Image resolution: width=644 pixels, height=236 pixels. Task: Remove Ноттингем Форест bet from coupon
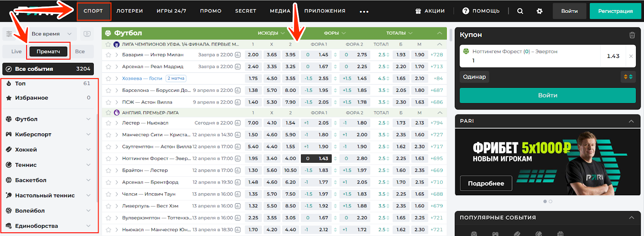[x=631, y=56]
